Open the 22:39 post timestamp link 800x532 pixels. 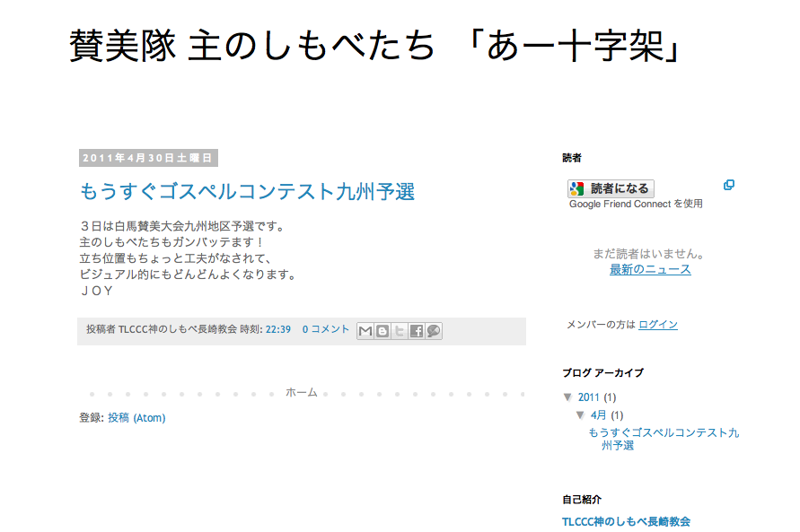278,330
